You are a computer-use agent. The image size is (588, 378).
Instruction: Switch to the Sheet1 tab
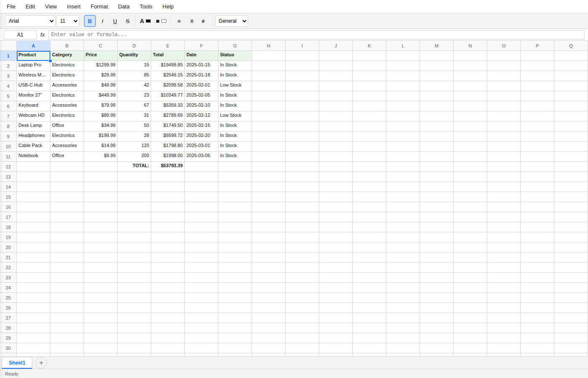17,363
